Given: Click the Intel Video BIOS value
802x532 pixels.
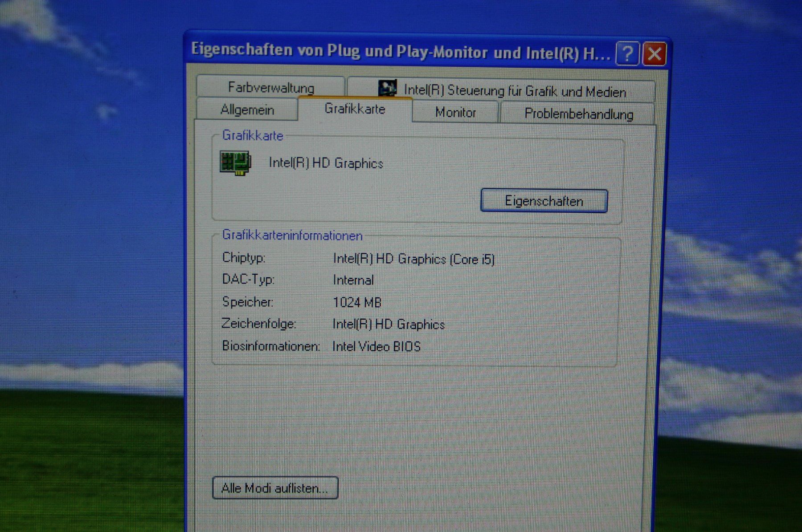Looking at the screenshot, I should [376, 346].
